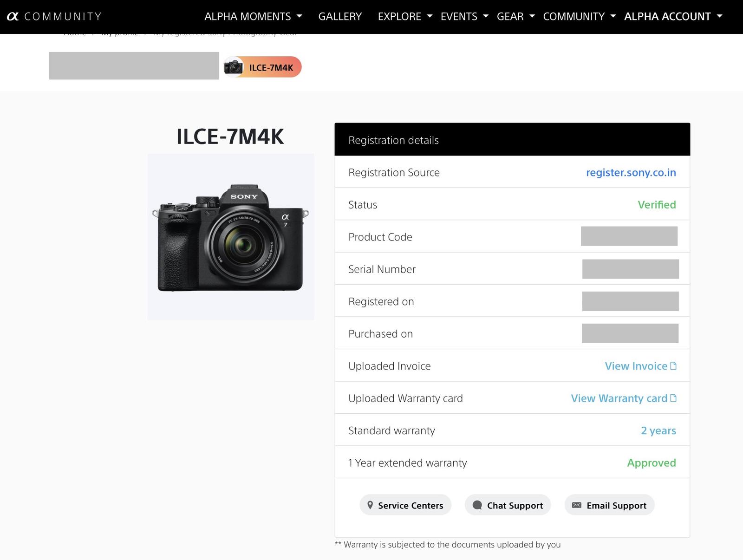The height and width of the screenshot is (560, 743).
Task: Click the Sony camera product image
Action: 231,237
